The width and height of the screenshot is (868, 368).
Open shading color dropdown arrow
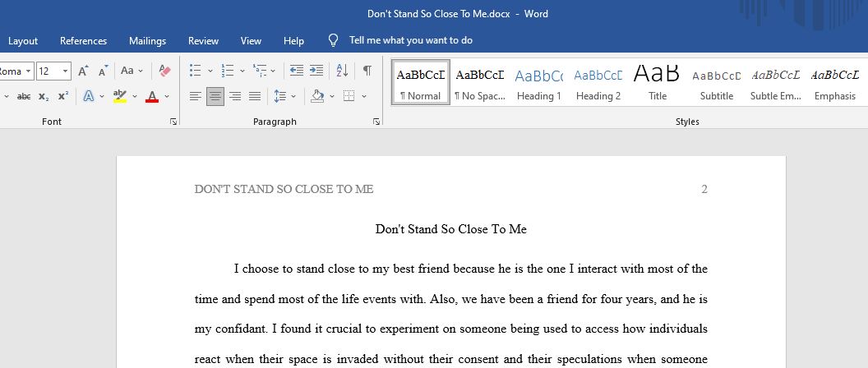pyautogui.click(x=332, y=97)
